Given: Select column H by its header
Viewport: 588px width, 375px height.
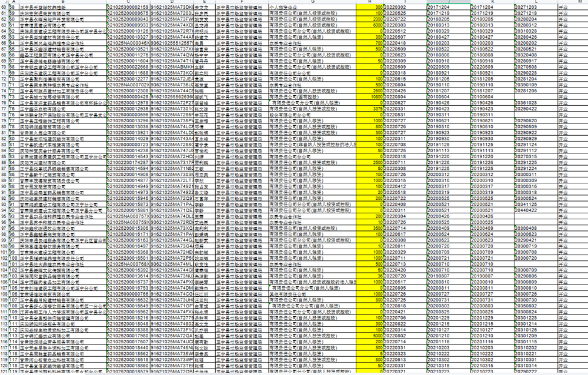Looking at the screenshot, I should [370, 2].
